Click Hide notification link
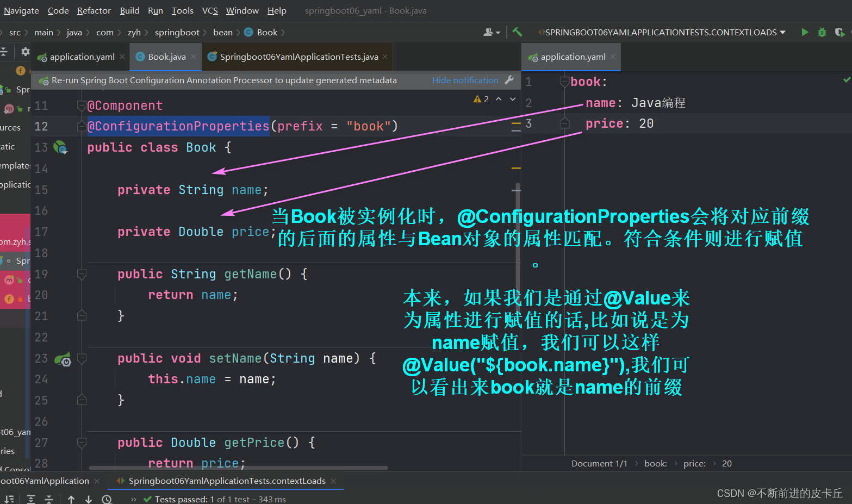This screenshot has width=852, height=504. tap(465, 80)
